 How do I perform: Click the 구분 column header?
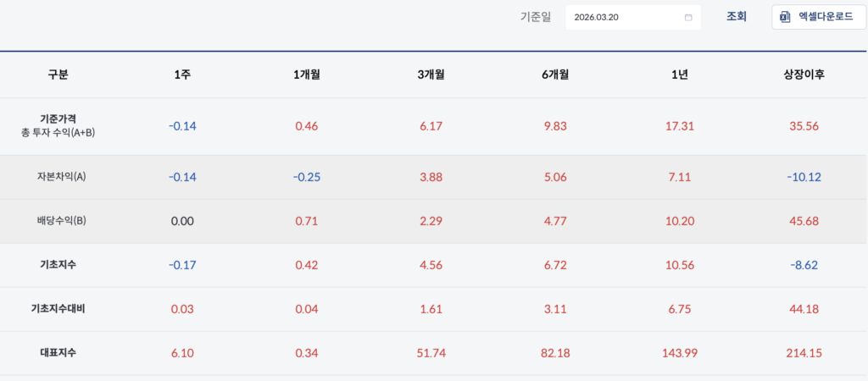[x=58, y=75]
